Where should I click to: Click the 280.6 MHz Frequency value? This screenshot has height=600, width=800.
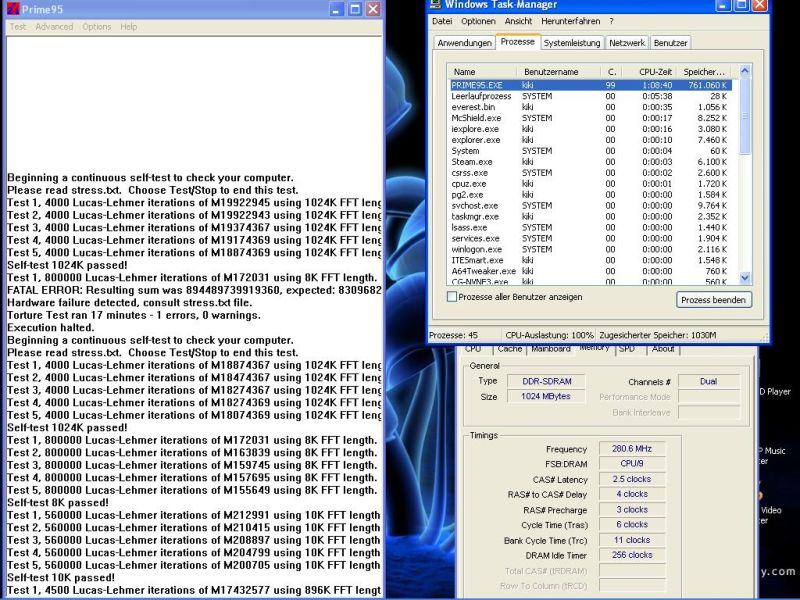632,448
